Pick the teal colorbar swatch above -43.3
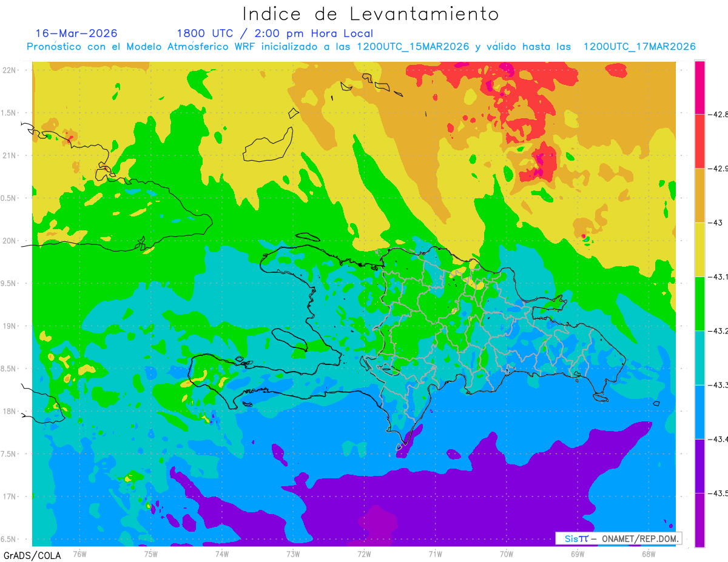This screenshot has height=562, width=728. [700, 358]
